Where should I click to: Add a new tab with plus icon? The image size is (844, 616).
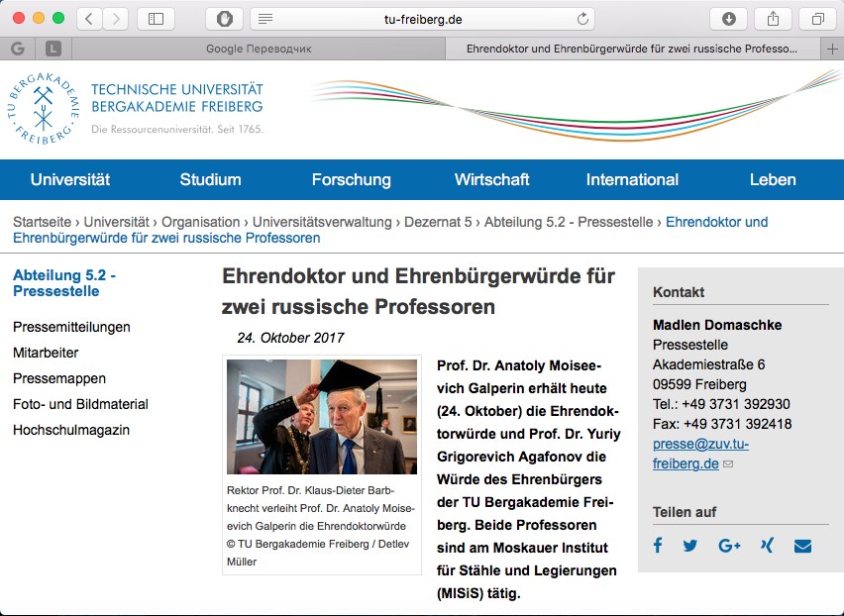[832, 49]
